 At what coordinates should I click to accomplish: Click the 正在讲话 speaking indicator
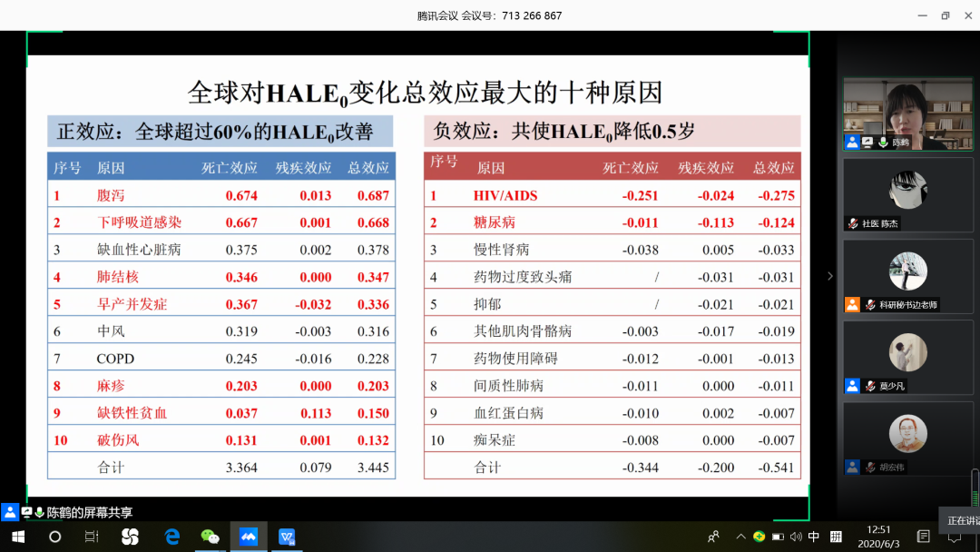tap(953, 520)
